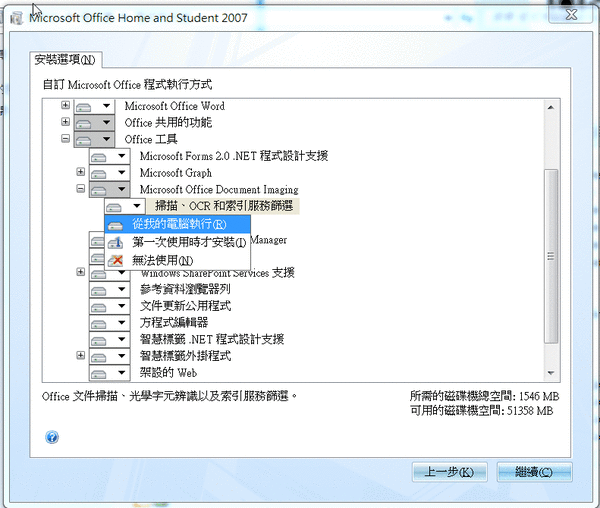This screenshot has width=600, height=508.
Task: Select Office 共用的功能 tree row
Action: coord(168,123)
